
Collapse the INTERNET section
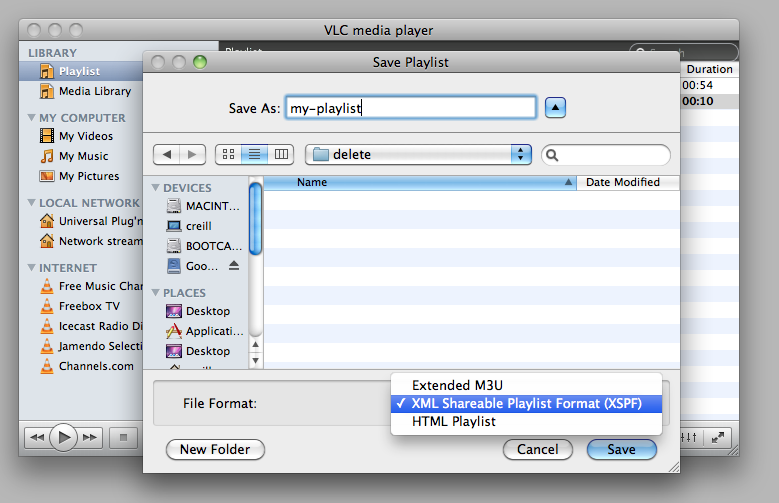[31, 268]
